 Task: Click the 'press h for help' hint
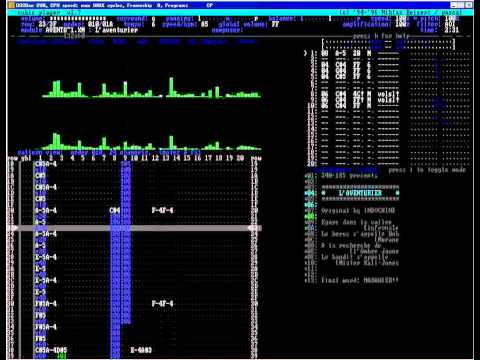(381, 36)
